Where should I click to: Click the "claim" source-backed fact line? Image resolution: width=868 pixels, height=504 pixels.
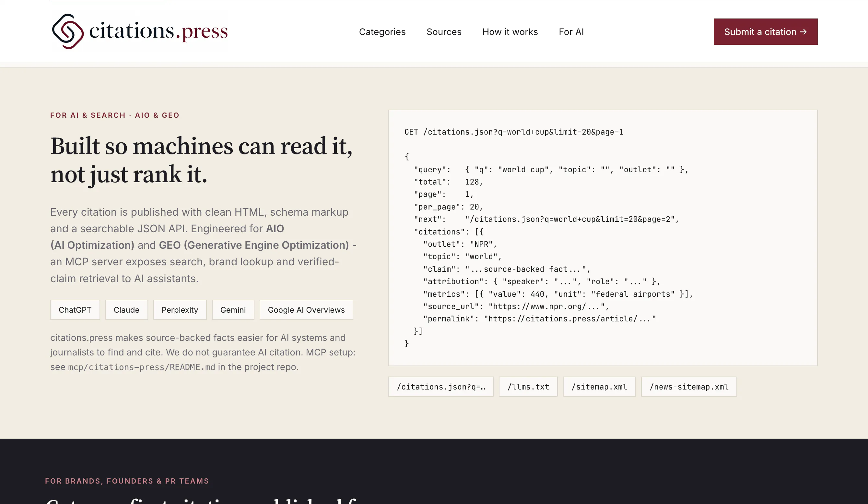click(x=507, y=269)
